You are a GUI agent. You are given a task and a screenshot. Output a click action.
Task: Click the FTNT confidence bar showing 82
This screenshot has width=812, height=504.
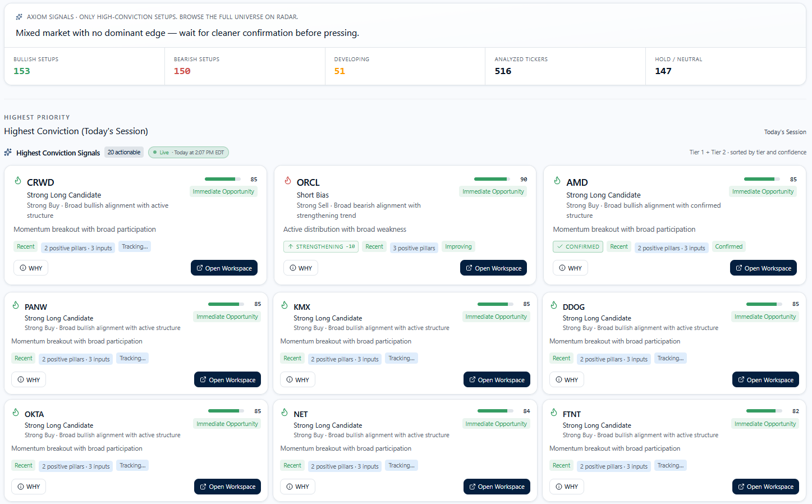click(x=764, y=411)
